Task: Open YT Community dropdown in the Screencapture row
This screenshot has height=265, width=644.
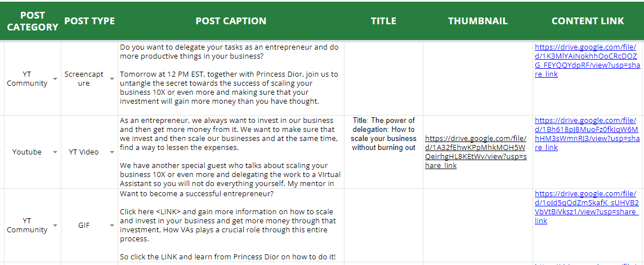Action: pos(55,79)
